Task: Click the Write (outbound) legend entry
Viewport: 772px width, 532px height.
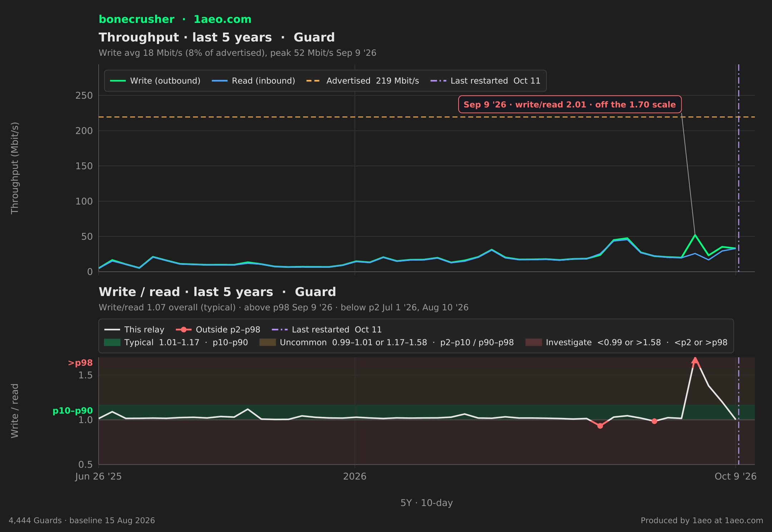Action: (x=155, y=81)
